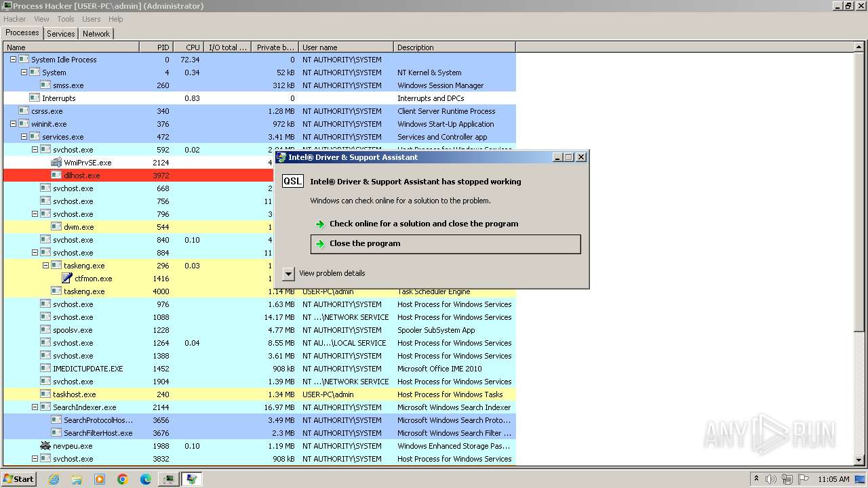Click the taskhost.exe process icon

point(45,394)
